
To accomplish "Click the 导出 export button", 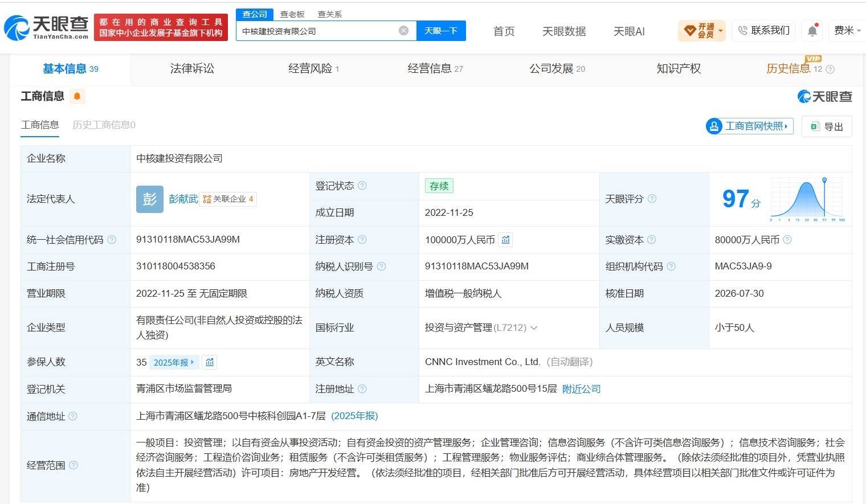I will (827, 126).
